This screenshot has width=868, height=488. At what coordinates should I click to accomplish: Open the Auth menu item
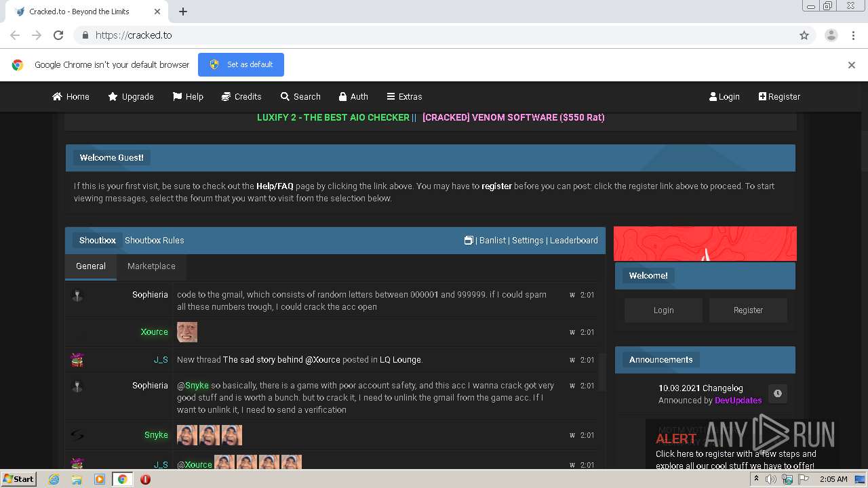(x=353, y=96)
